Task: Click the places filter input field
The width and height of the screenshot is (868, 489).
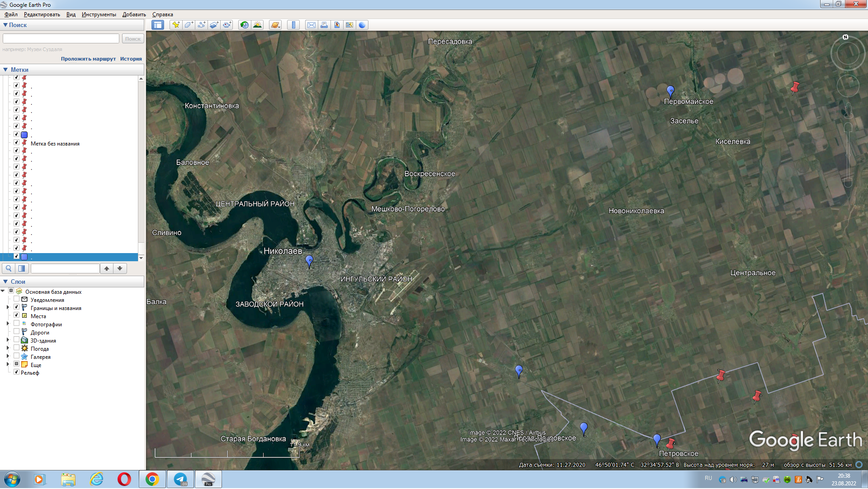Action: pyautogui.click(x=65, y=269)
